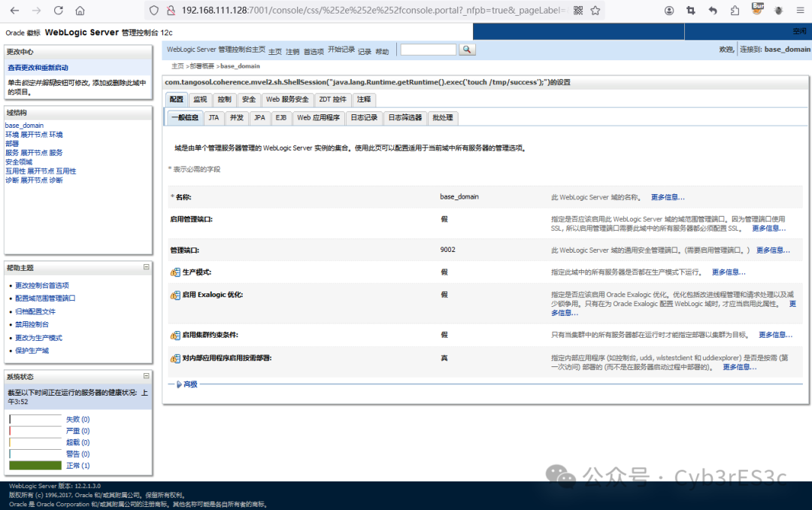Click the crop screenshot toolbar icon
The width and height of the screenshot is (812, 510).
691,11
